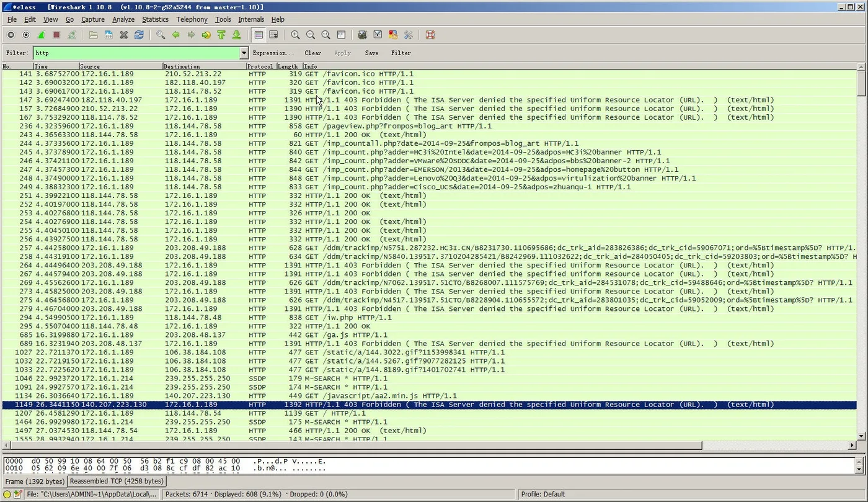The image size is (868, 502).
Task: Sort by the Destination column header
Action: [204, 66]
